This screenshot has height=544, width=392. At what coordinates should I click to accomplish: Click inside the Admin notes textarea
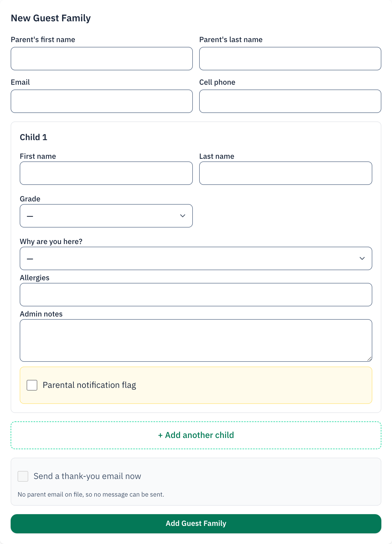[x=196, y=340]
